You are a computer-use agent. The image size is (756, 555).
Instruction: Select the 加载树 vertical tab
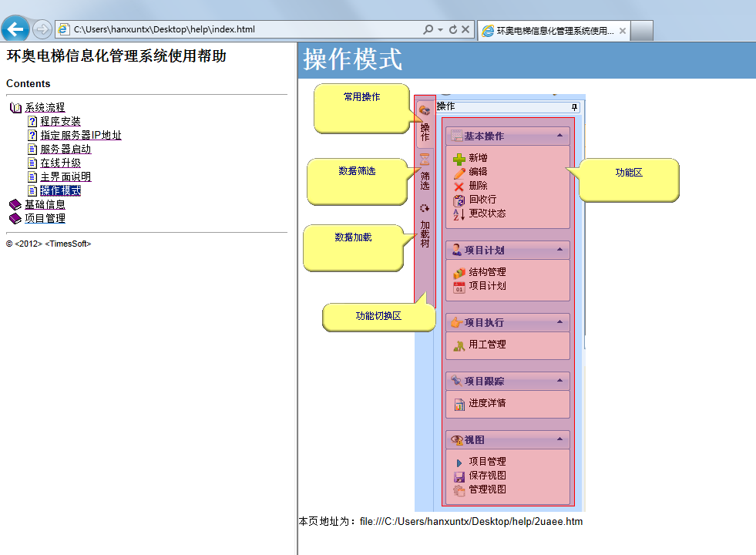[425, 227]
